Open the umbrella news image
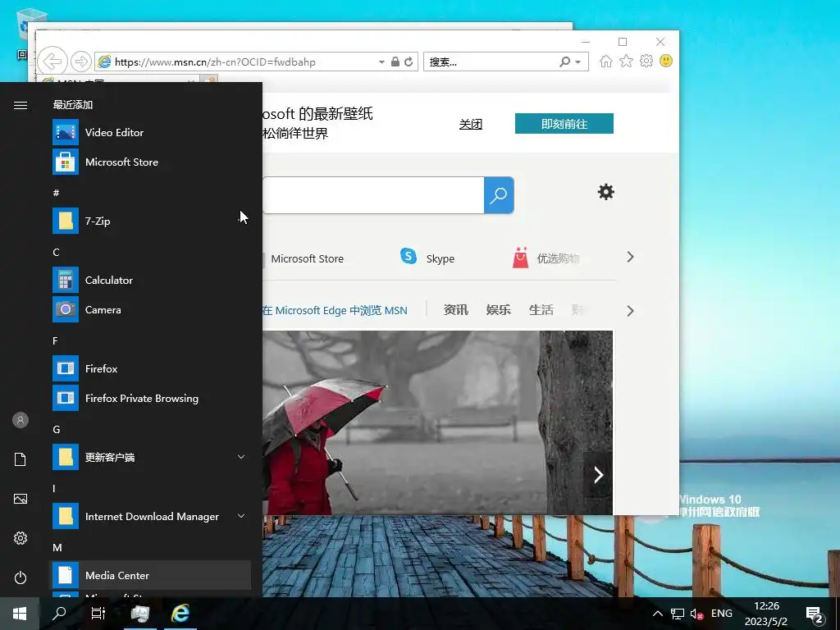 (437, 422)
